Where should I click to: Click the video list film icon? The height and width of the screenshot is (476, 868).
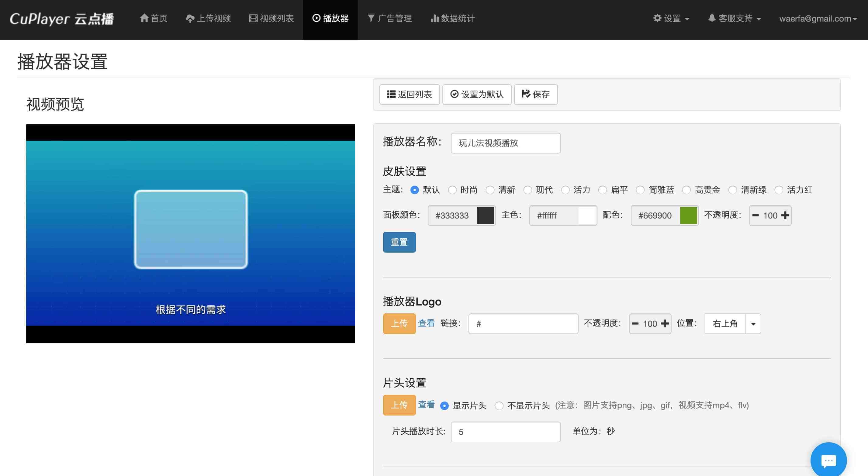(253, 18)
